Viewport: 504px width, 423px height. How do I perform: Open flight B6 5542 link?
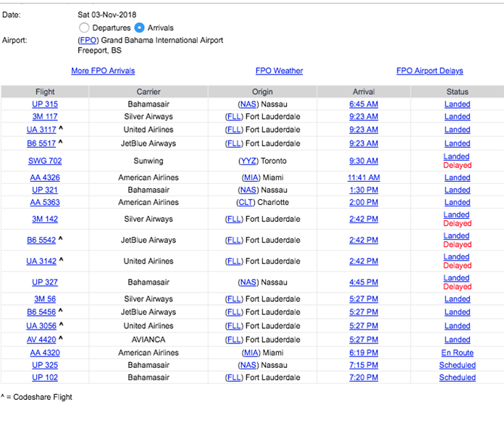[x=41, y=240]
